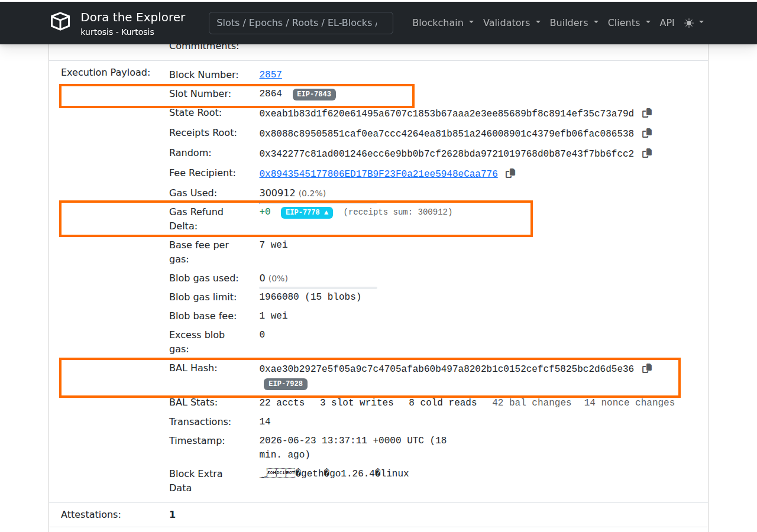Focus the slots and epochs search field

[301, 22]
